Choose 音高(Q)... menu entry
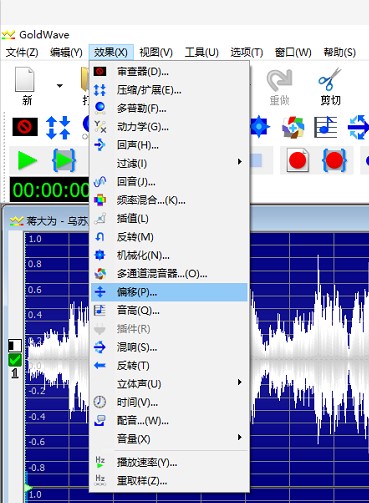Image resolution: width=369 pixels, height=503 pixels. tap(169, 311)
